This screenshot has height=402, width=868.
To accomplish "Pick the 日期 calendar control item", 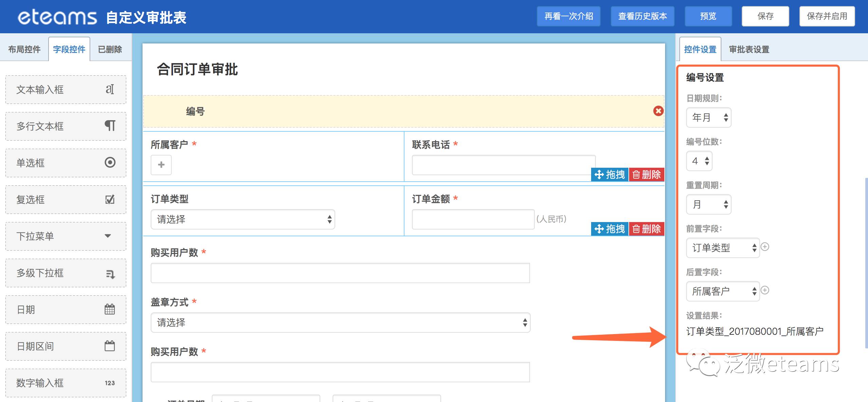I will point(66,310).
